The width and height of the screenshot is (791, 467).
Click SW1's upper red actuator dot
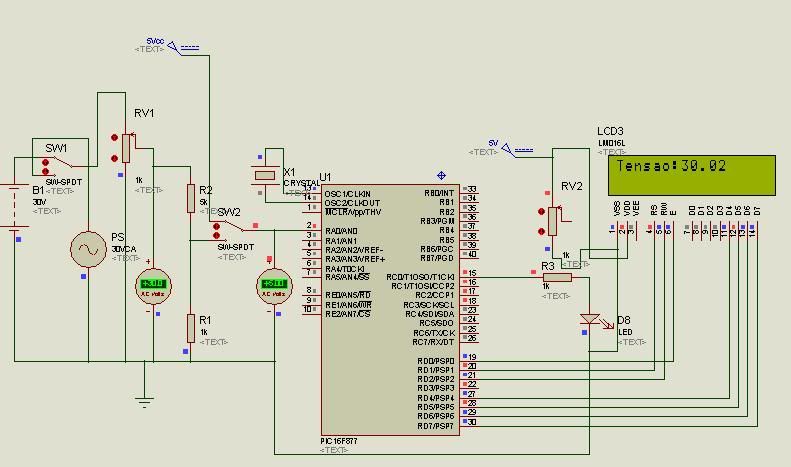point(45,162)
